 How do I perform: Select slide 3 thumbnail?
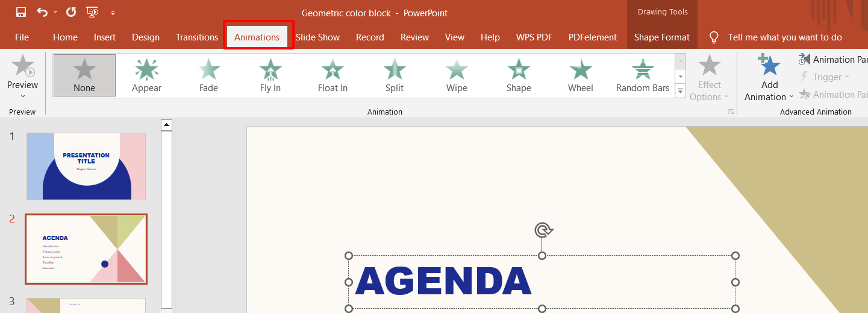pyautogui.click(x=86, y=305)
